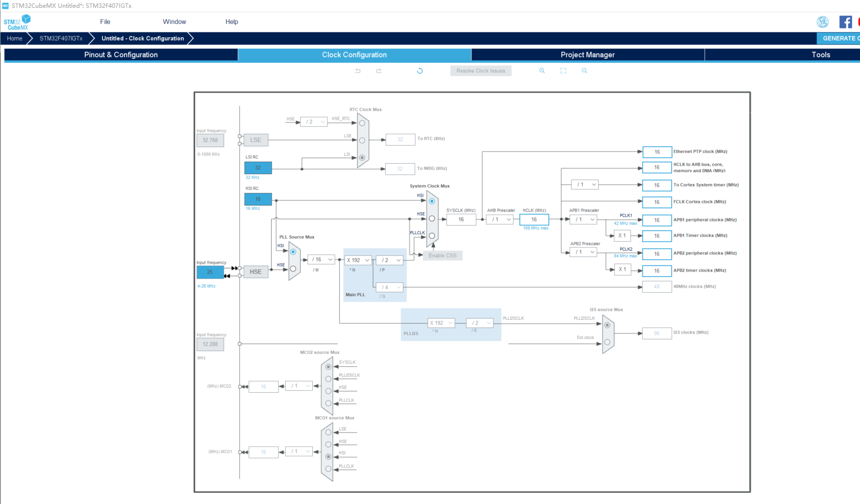The height and width of the screenshot is (504, 860).
Task: Open the PLLI2S /R divider dropdown
Action: (x=480, y=323)
